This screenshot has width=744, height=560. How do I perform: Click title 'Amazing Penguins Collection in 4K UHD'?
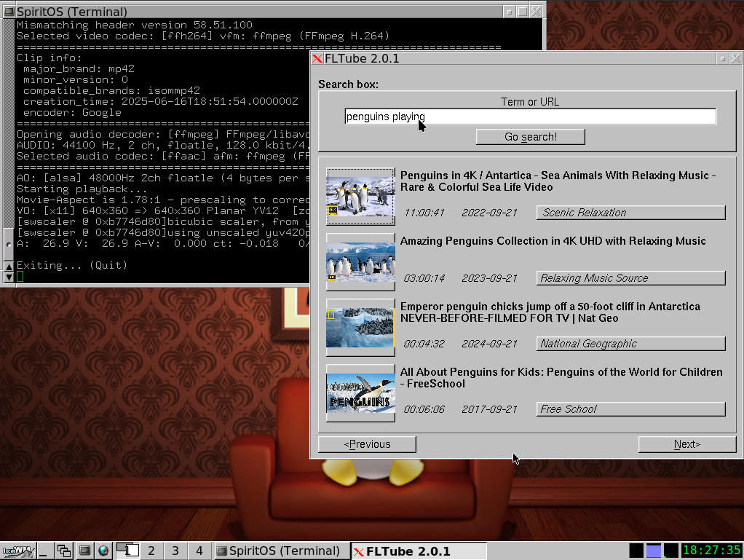(553, 241)
